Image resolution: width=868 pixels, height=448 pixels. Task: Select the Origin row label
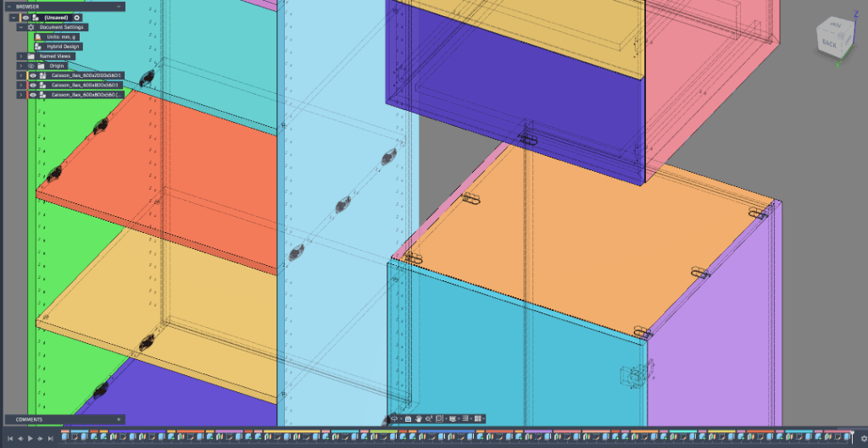pos(57,66)
